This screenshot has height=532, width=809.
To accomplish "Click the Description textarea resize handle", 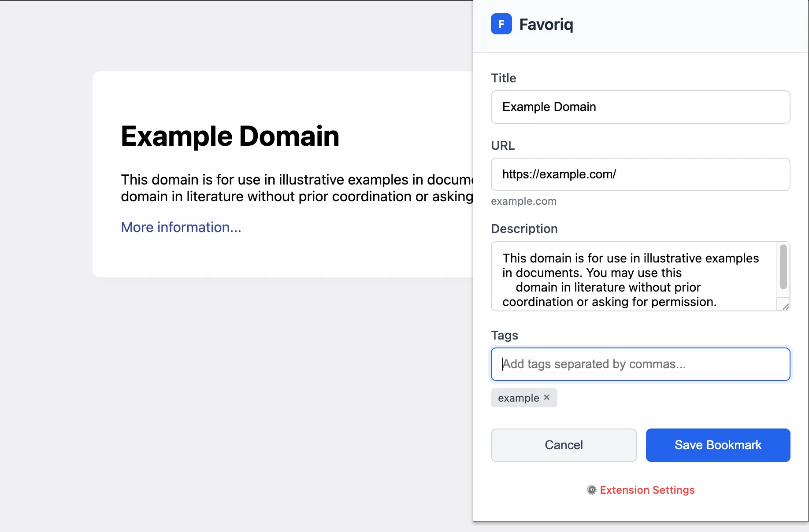I will [786, 307].
